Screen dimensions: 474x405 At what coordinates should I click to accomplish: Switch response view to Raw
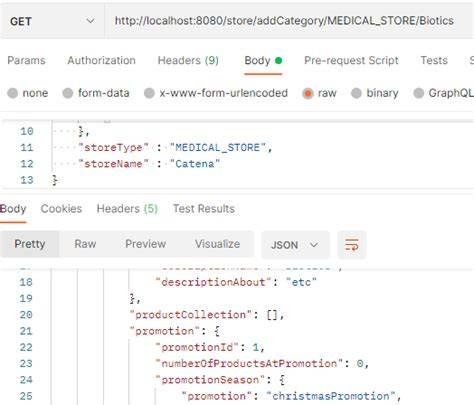[85, 244]
